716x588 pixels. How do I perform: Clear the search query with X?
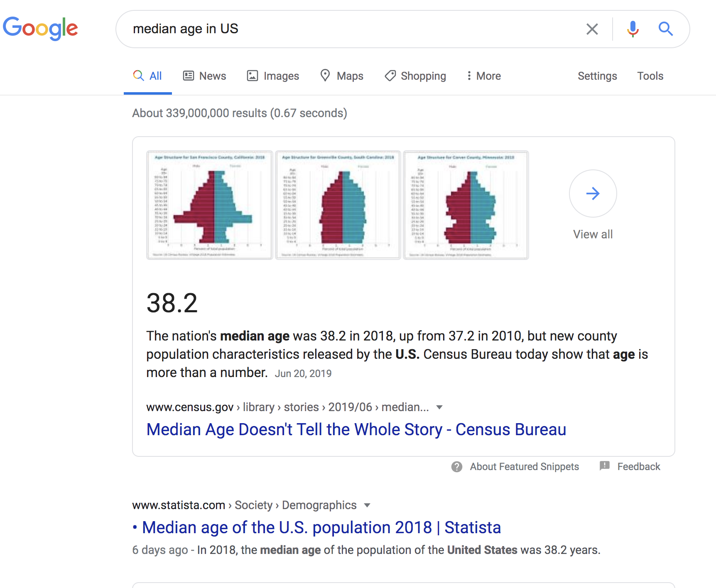[592, 29]
